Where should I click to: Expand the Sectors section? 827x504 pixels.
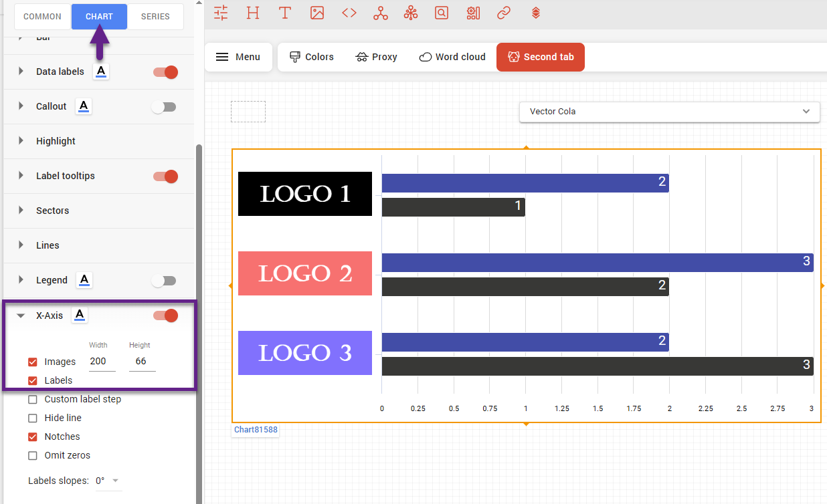pyautogui.click(x=52, y=211)
